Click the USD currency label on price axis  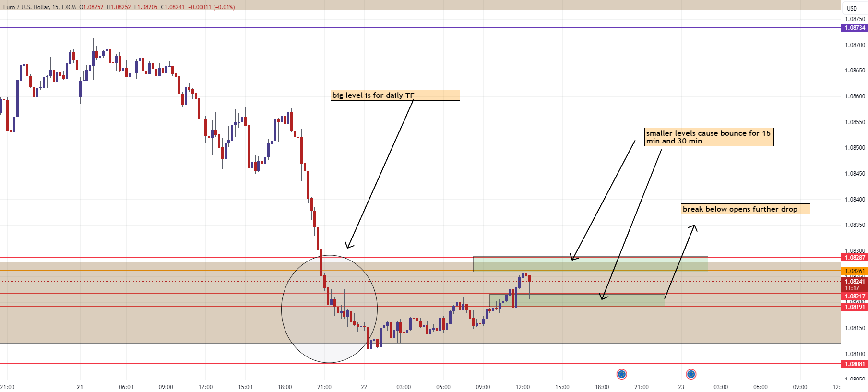852,8
